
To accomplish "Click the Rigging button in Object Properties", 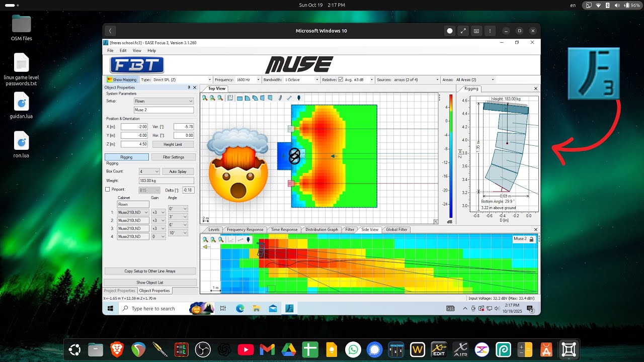I will pyautogui.click(x=126, y=157).
